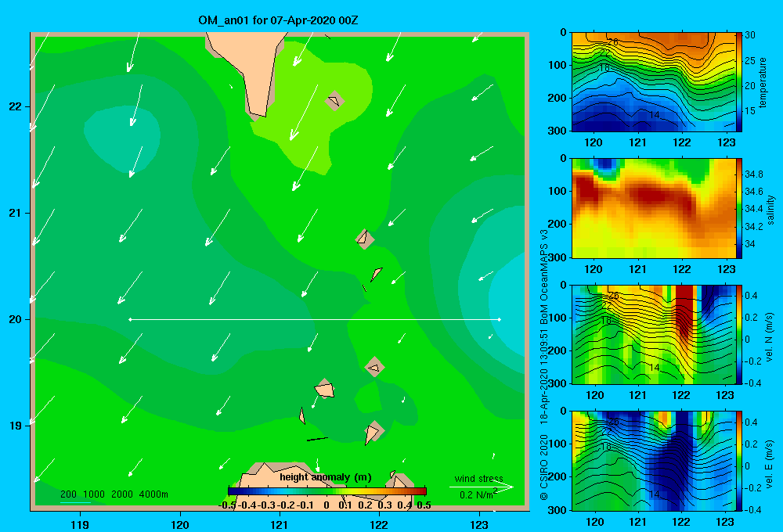Click the '300' depth label on the salinity panel

pyautogui.click(x=557, y=257)
